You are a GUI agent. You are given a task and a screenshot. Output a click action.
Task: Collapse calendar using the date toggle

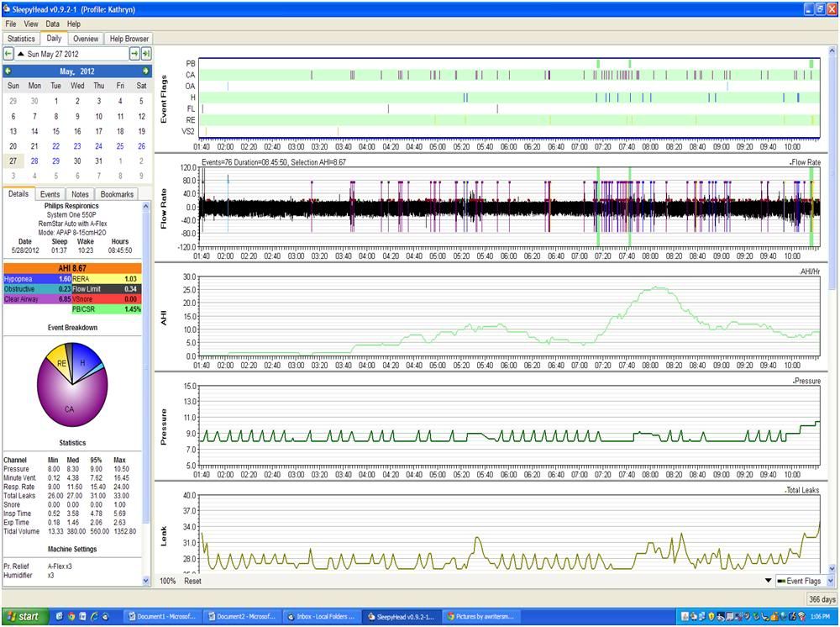coord(21,54)
